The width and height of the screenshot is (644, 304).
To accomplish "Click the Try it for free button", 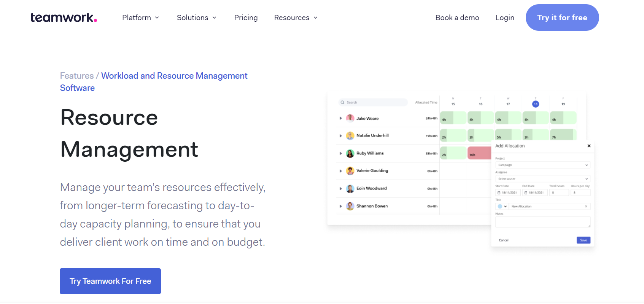I will pos(562,18).
